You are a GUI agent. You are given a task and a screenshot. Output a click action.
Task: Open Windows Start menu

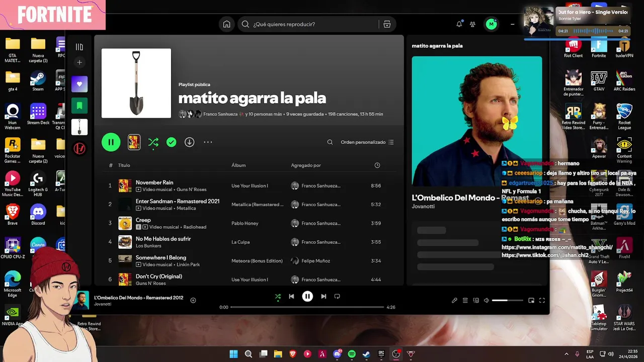click(x=234, y=354)
